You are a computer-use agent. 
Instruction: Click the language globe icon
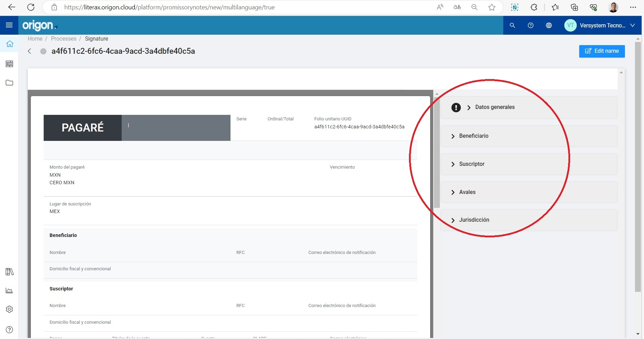549,25
